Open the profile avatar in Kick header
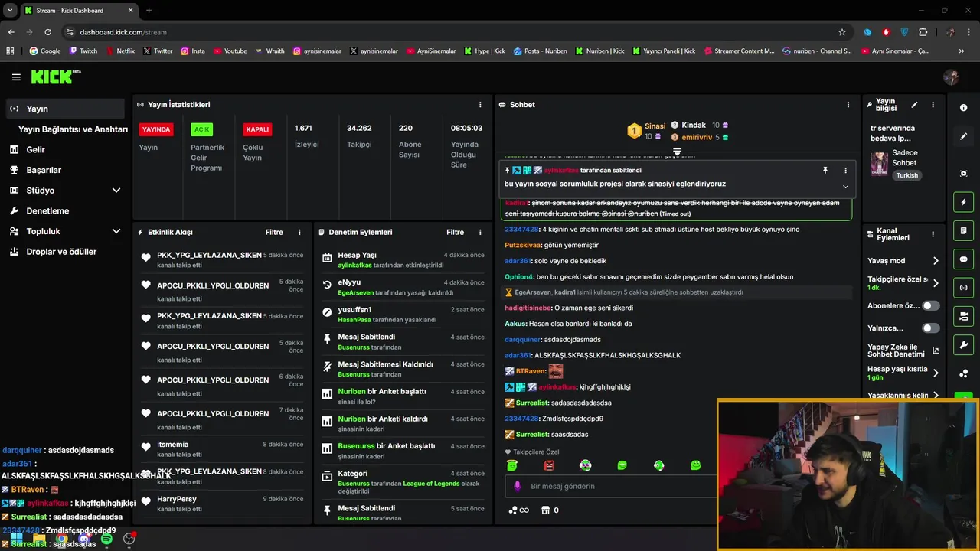Image resolution: width=980 pixels, height=551 pixels. 951,77
